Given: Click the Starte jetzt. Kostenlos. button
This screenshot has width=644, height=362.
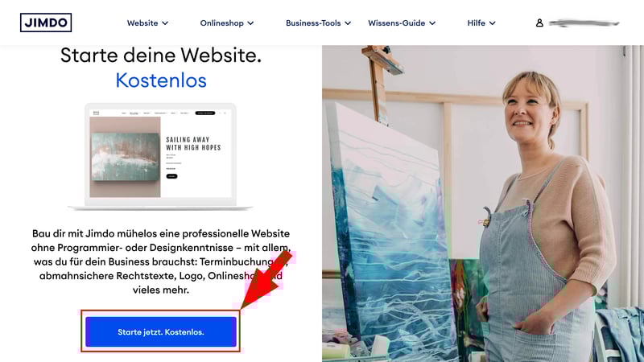Looking at the screenshot, I should 161,331.
